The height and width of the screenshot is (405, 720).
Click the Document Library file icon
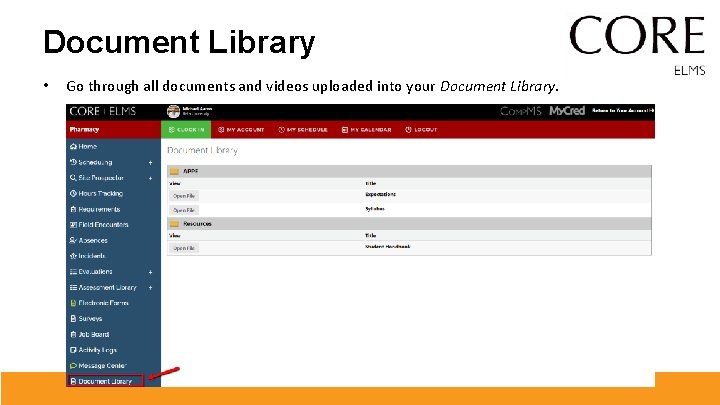73,381
